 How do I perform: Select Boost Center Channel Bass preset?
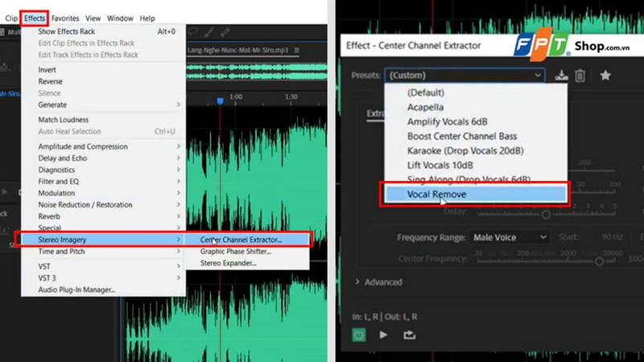pyautogui.click(x=476, y=136)
